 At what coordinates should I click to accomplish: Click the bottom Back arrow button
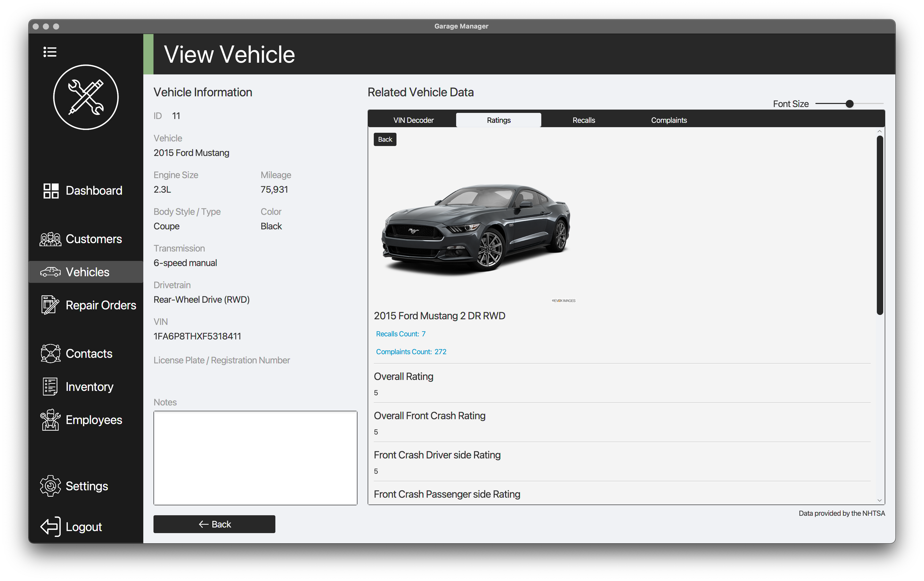coord(214,524)
